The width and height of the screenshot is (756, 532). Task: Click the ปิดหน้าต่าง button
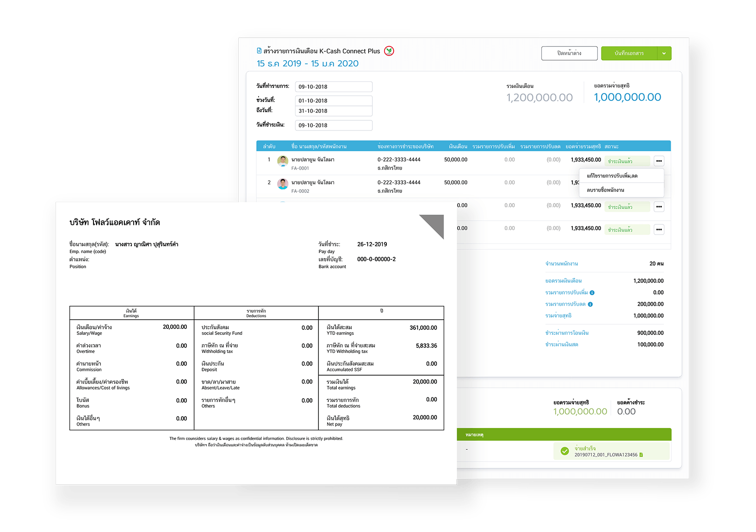(569, 53)
